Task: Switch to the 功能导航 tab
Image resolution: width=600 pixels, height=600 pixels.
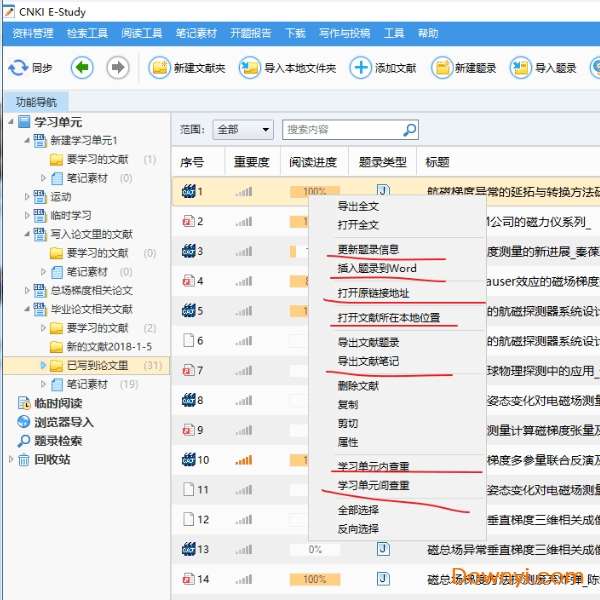Action: pos(36,102)
